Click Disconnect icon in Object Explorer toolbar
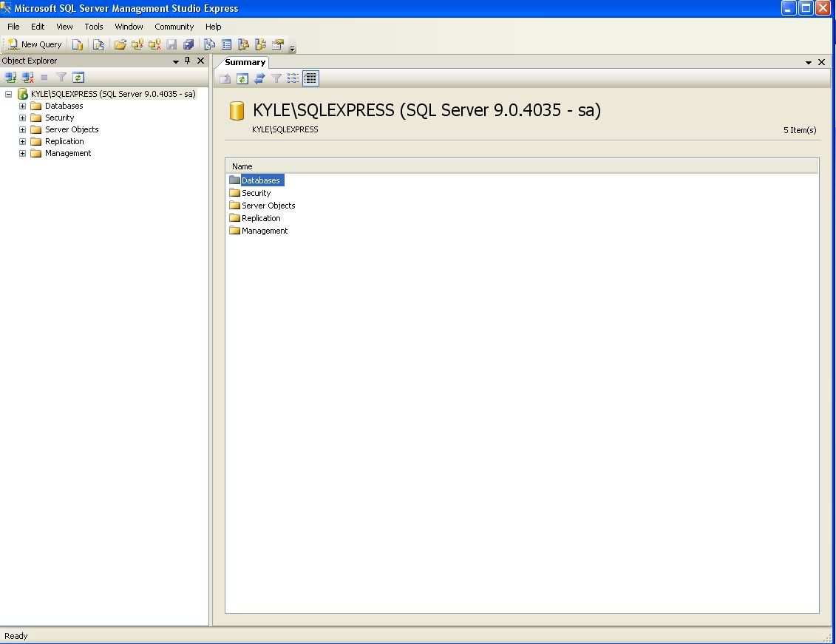 [x=27, y=77]
